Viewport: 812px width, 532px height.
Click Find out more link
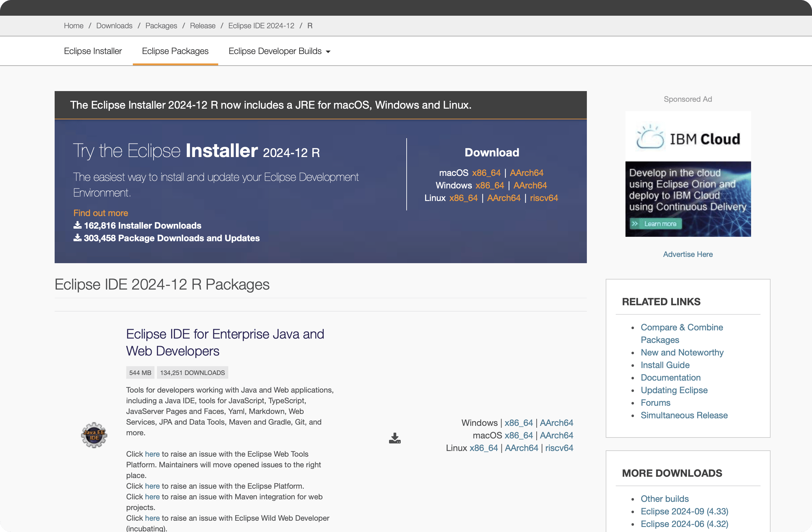[101, 213]
